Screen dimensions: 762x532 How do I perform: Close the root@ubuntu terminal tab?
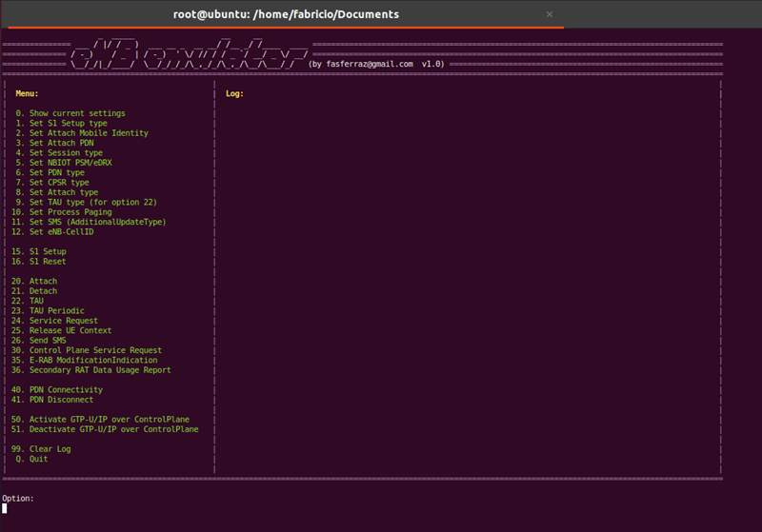550,14
